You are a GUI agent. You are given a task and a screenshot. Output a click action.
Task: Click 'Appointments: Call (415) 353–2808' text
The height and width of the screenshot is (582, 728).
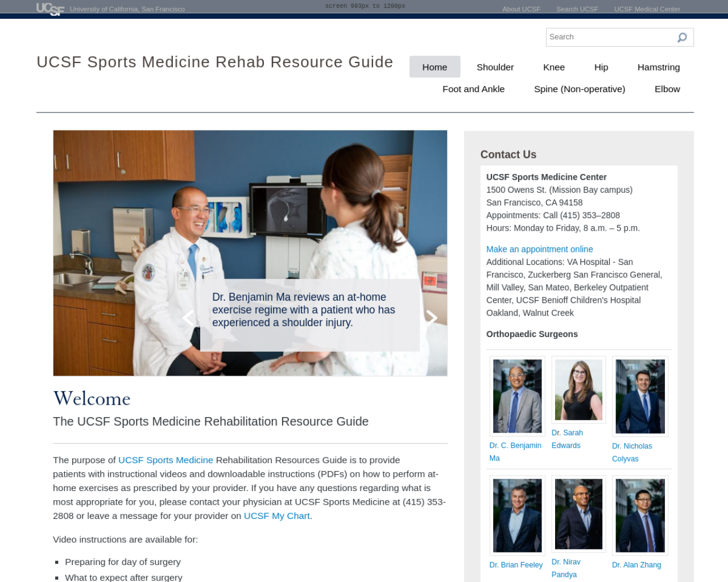click(x=553, y=215)
